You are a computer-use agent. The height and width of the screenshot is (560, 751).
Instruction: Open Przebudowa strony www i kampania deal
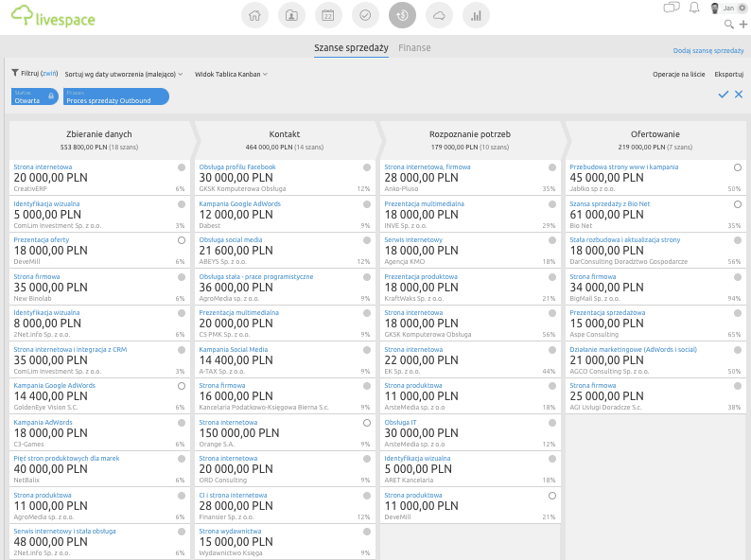tap(623, 167)
